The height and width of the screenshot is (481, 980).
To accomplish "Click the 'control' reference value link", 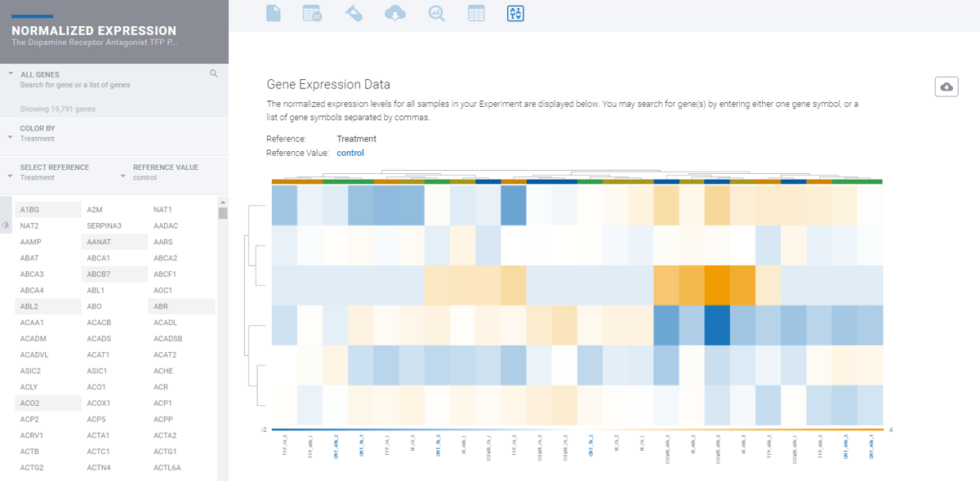I will (350, 153).
